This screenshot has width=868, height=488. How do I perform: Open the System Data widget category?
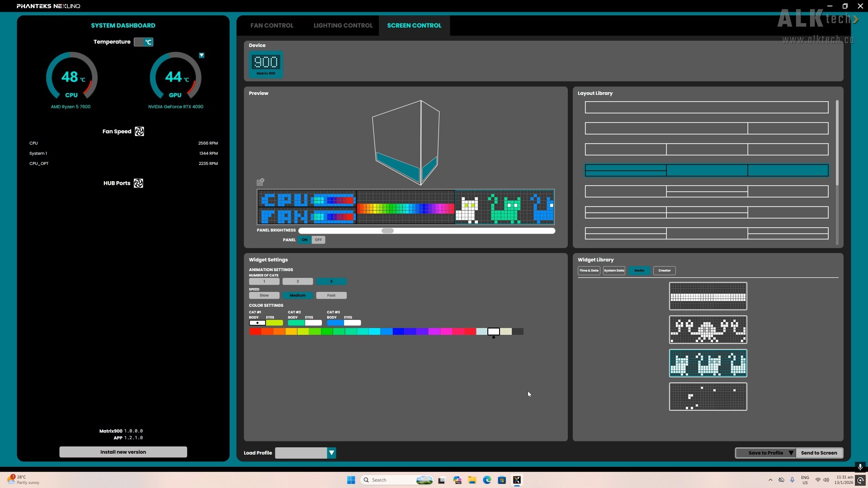coord(613,271)
